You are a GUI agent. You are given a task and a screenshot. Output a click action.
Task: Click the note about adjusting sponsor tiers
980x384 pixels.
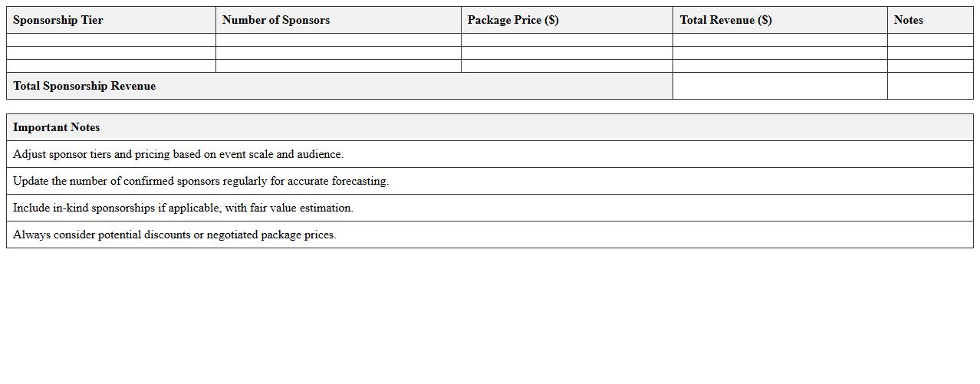[178, 154]
